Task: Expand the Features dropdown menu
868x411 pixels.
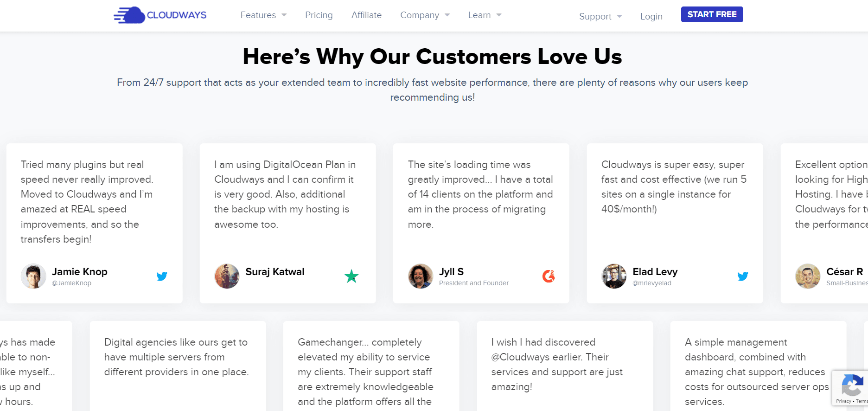Action: tap(263, 15)
